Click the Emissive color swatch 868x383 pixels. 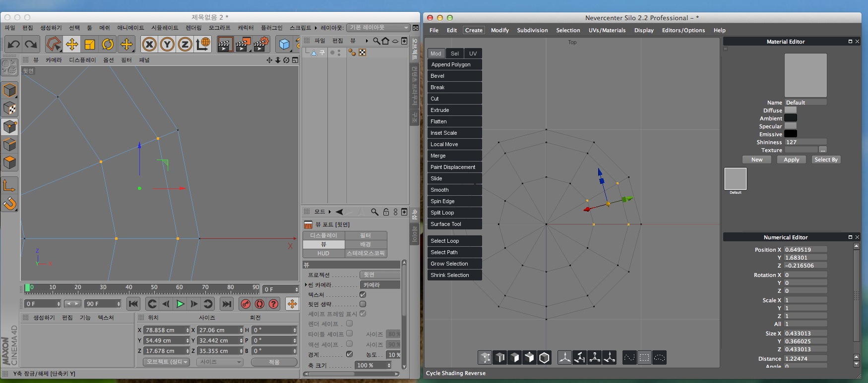(x=791, y=134)
